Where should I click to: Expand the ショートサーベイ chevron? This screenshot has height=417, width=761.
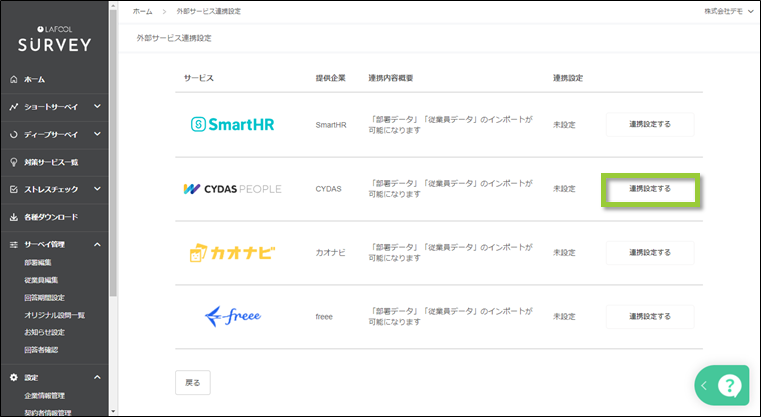(x=97, y=106)
